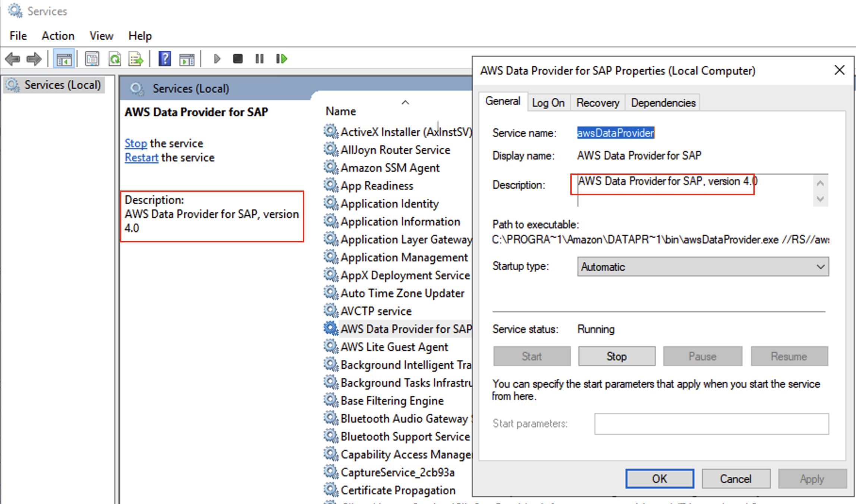The image size is (856, 504).
Task: Click the Forward arrow toolbar icon
Action: [34, 59]
